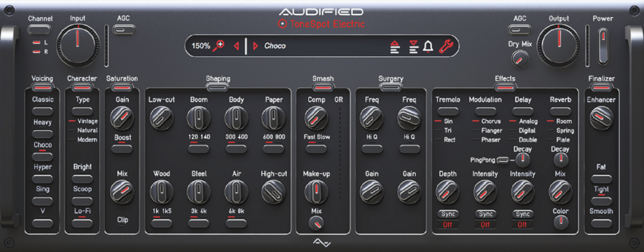Click the Smash Make-up knob
The image size is (644, 252).
[316, 192]
